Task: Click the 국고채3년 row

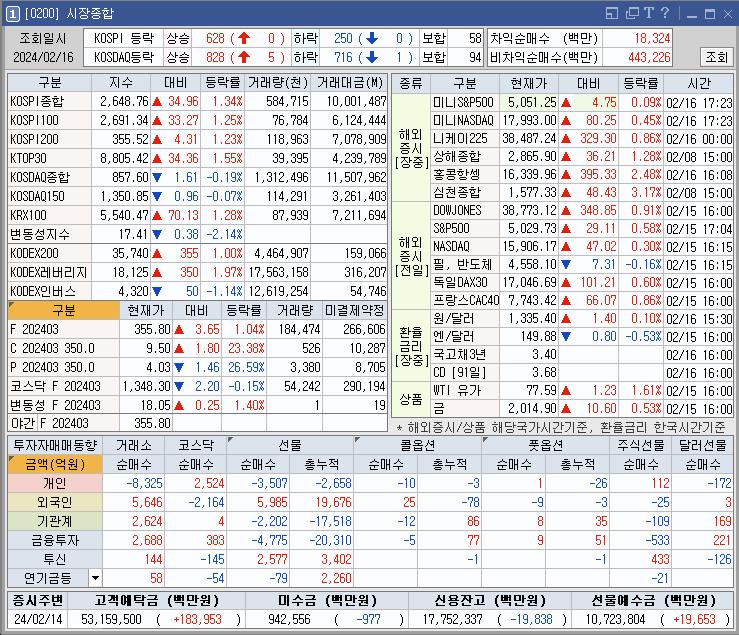Action: [582, 355]
